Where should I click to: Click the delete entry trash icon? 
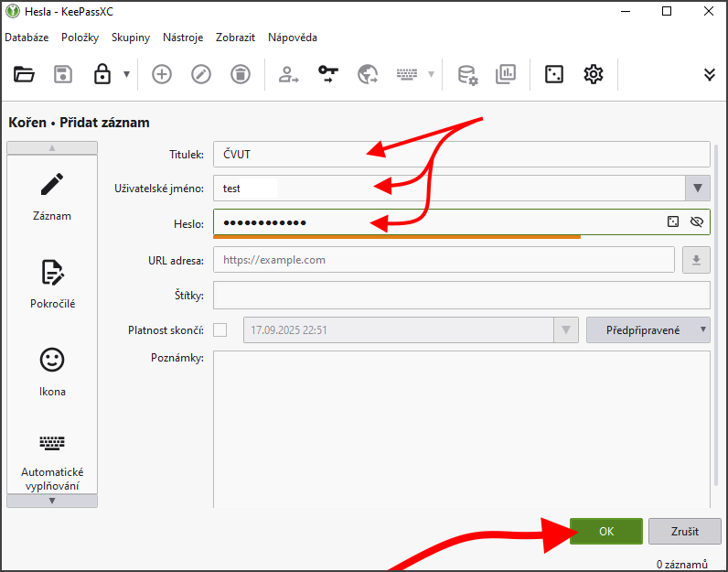point(240,75)
